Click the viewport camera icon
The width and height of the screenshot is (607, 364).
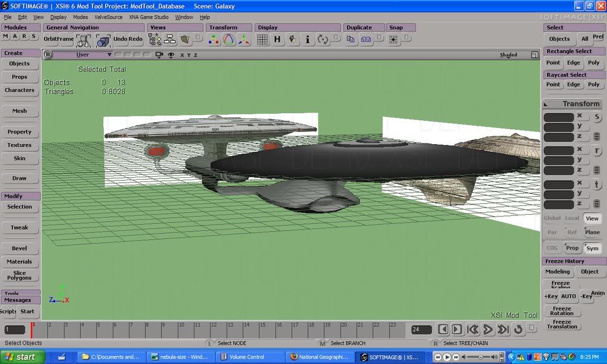point(159,55)
